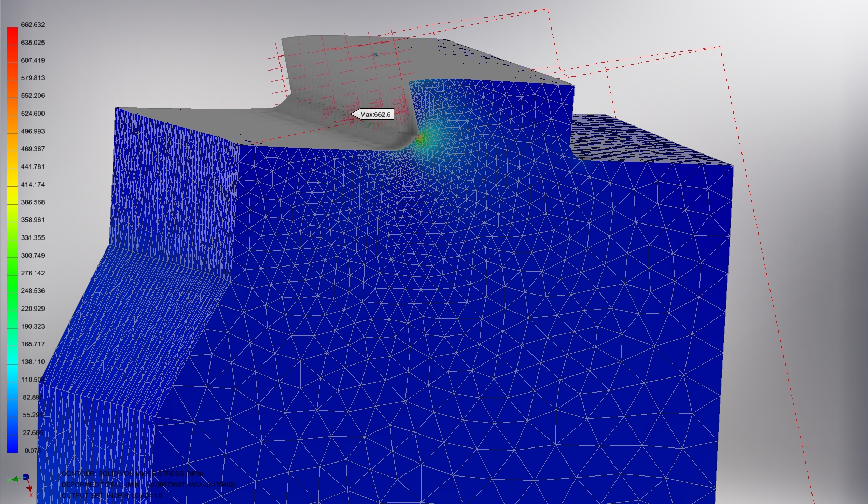Click the CONTOUR: SOLID VON MISES STRESS title
Viewport: 868px width, 504px height.
pos(132,473)
